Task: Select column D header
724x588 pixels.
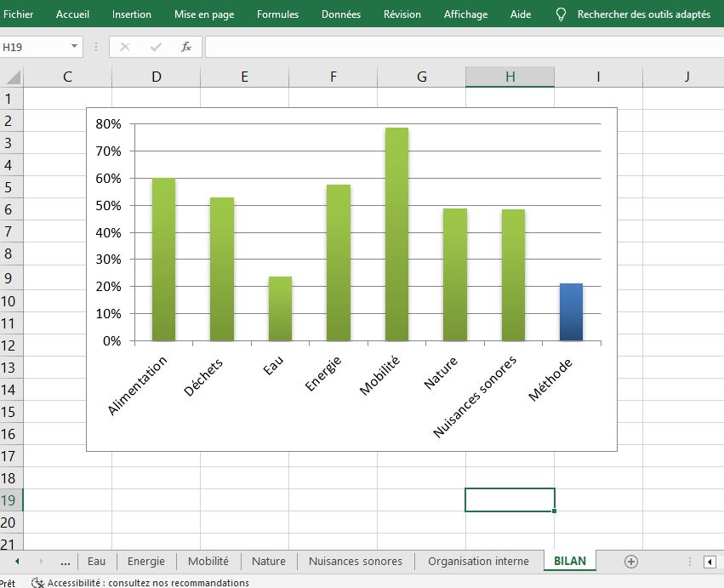Action: click(156, 77)
